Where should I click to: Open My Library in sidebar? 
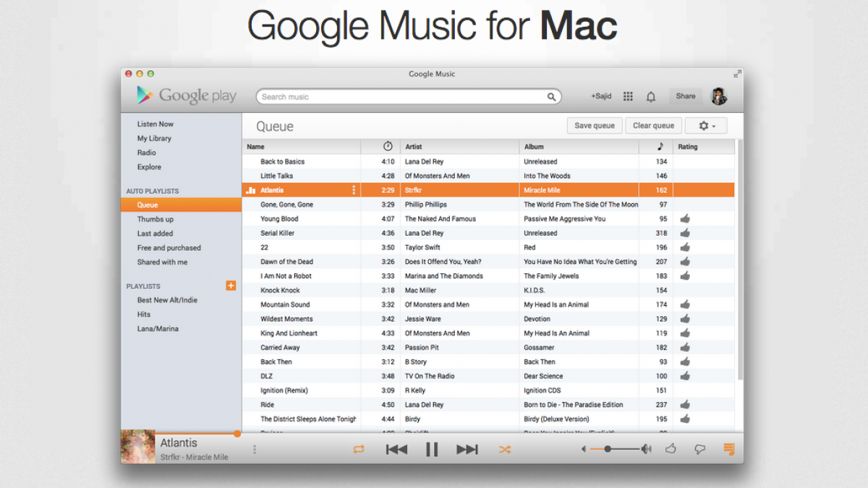(154, 138)
